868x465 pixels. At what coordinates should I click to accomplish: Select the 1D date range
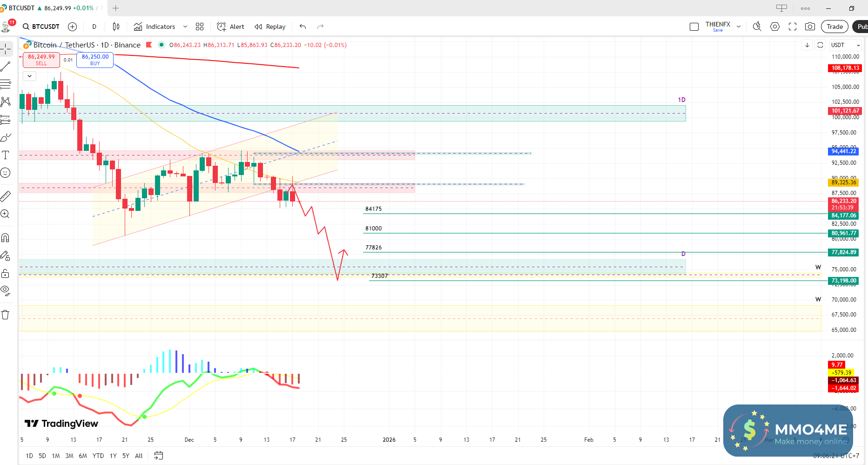pos(29,456)
